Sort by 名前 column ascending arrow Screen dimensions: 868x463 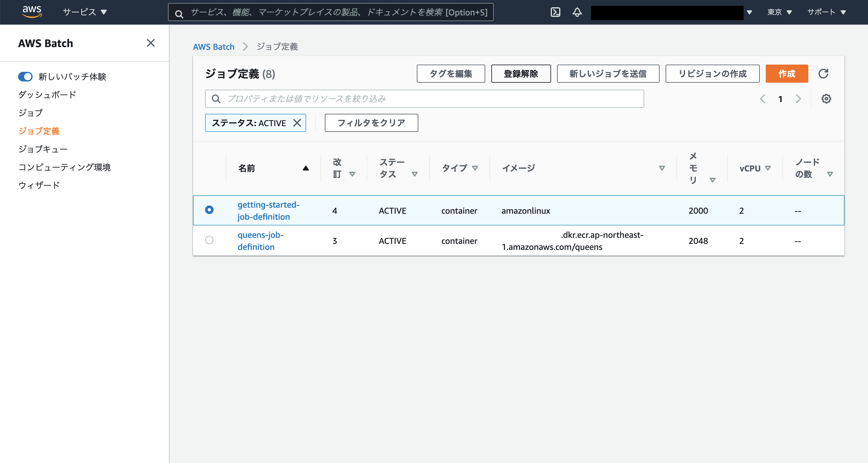[306, 168]
